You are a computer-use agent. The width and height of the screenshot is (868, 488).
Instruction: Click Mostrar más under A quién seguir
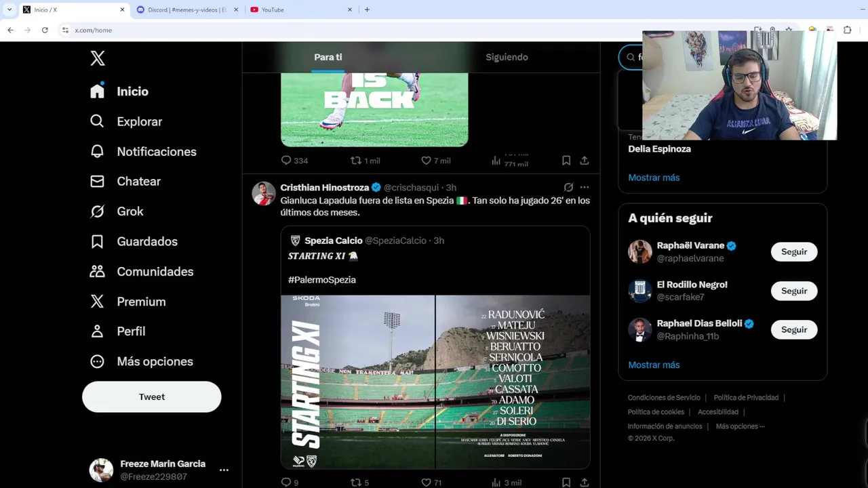click(x=654, y=365)
